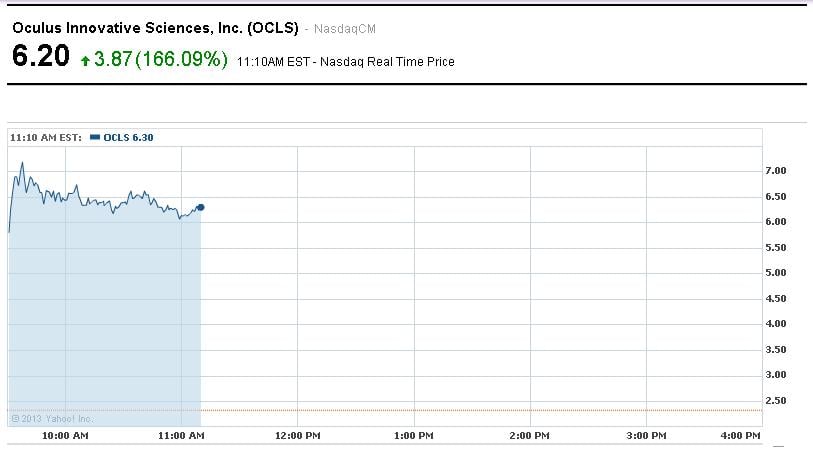Click the 11:10 AM EST chart timestamp label
The image size is (813, 451).
[x=46, y=137]
